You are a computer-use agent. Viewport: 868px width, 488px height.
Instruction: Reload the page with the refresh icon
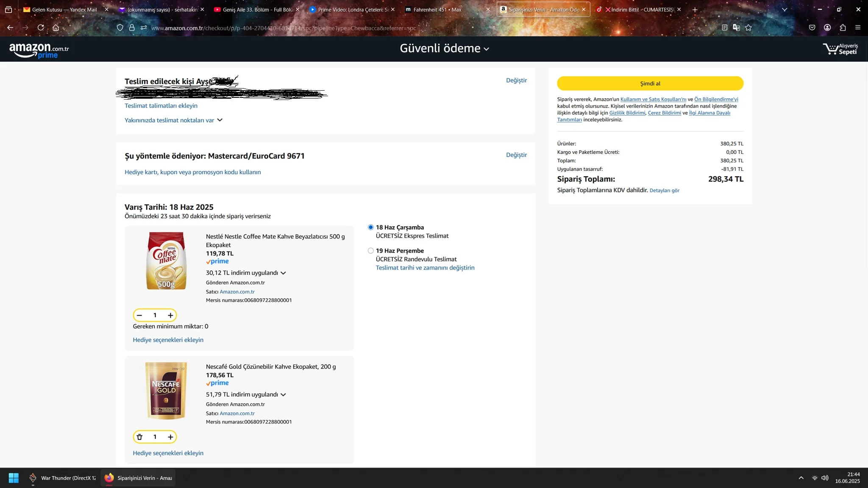pos(41,28)
